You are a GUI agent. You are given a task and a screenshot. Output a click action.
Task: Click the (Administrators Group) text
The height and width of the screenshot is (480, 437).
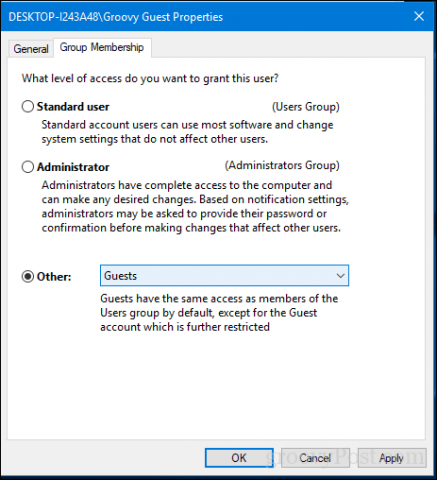point(282,166)
